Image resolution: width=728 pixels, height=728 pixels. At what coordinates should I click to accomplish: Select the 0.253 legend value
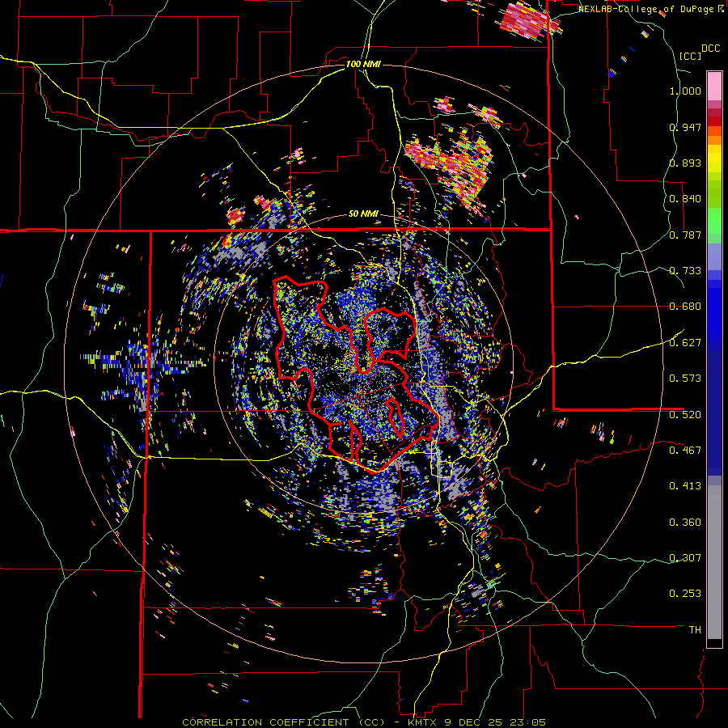(x=685, y=594)
